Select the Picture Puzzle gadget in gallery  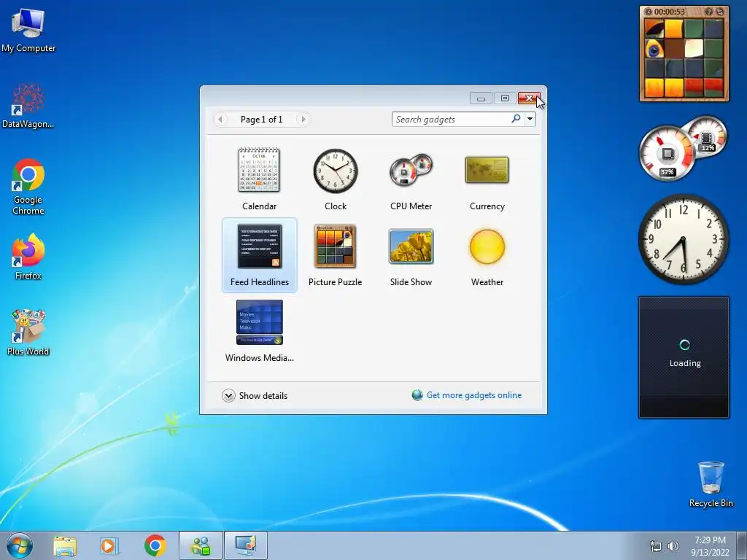pyautogui.click(x=336, y=255)
